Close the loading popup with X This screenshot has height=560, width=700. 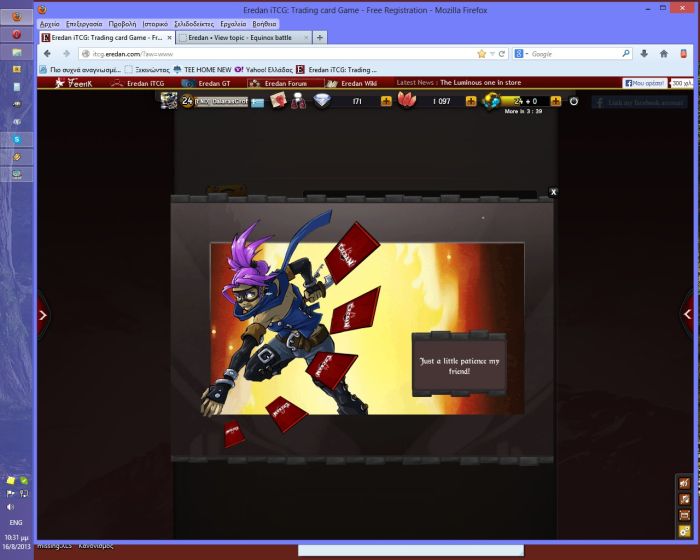pos(553,192)
